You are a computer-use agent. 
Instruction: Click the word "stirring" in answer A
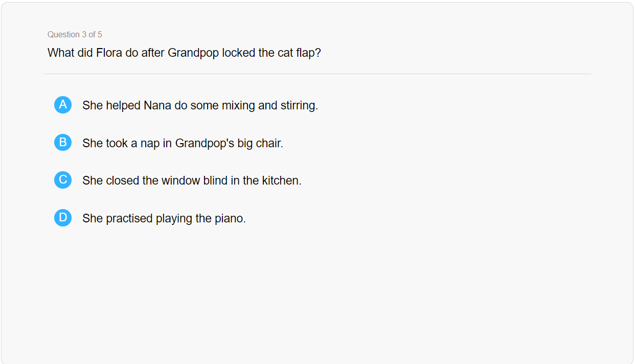tap(298, 105)
